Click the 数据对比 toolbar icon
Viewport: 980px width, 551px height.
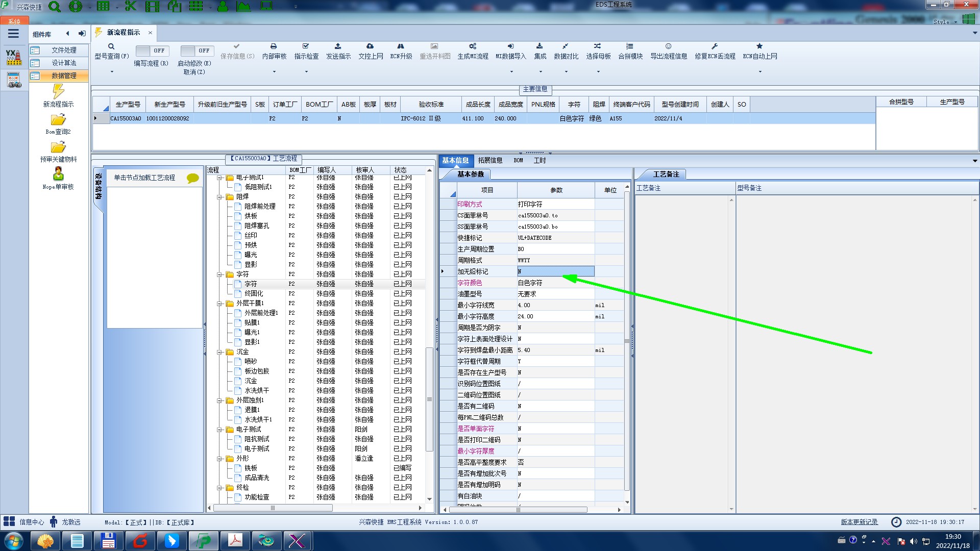click(x=566, y=46)
